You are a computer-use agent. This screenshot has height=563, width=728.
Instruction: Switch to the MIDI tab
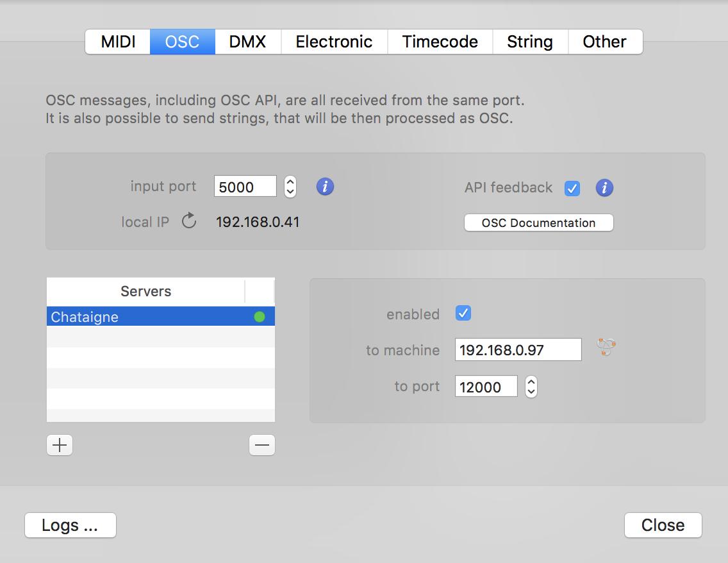click(118, 42)
